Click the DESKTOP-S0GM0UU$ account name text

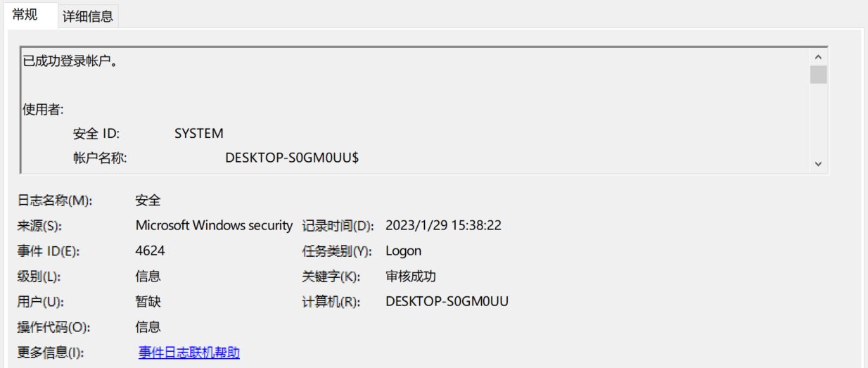click(x=292, y=158)
